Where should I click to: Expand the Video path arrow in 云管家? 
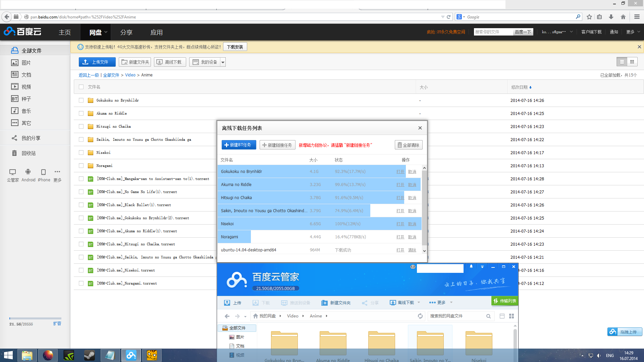tap(303, 316)
